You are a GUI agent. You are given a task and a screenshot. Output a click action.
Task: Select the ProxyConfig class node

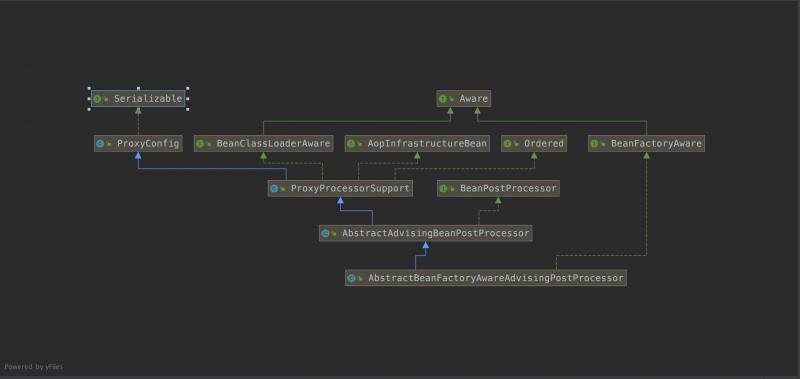[138, 143]
